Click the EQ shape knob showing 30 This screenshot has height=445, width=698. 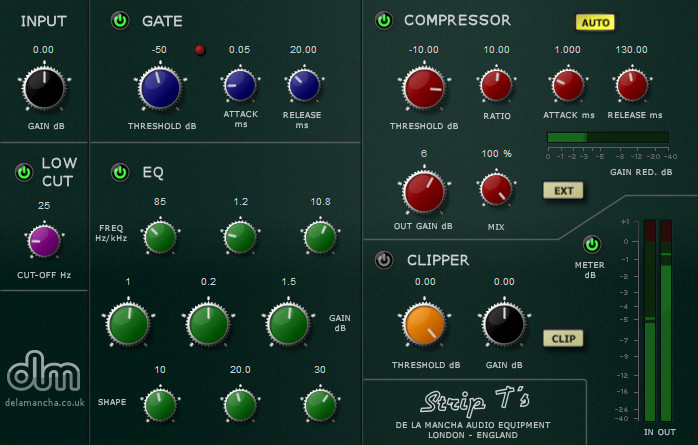(320, 405)
